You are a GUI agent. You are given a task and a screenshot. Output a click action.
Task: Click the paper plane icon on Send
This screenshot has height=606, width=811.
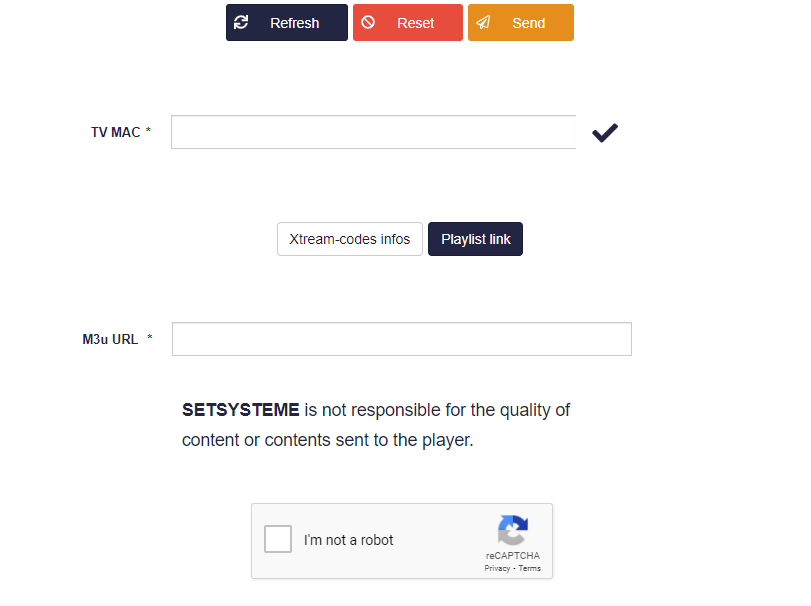pyautogui.click(x=483, y=22)
